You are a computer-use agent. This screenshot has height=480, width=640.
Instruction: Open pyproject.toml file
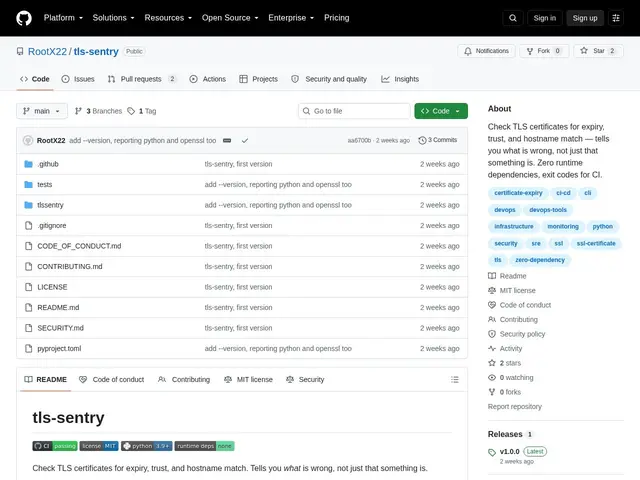point(59,349)
